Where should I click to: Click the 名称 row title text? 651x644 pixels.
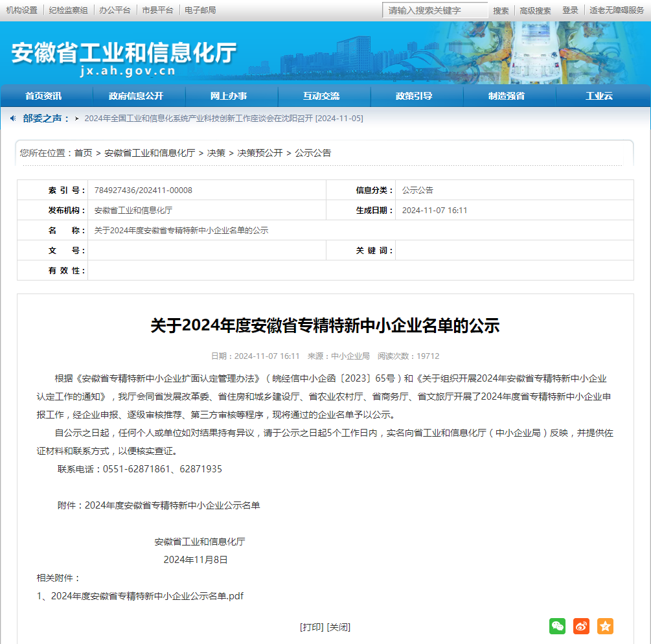point(181,230)
